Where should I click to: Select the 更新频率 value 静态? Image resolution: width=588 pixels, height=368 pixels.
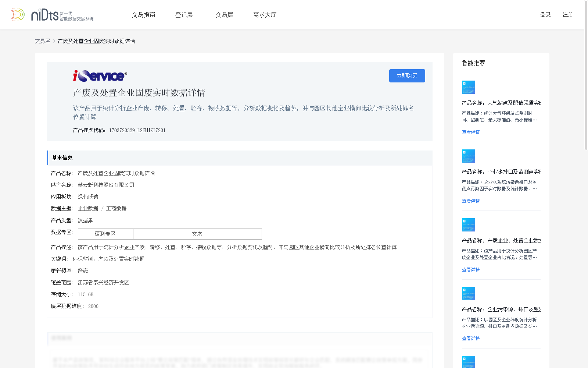click(83, 271)
